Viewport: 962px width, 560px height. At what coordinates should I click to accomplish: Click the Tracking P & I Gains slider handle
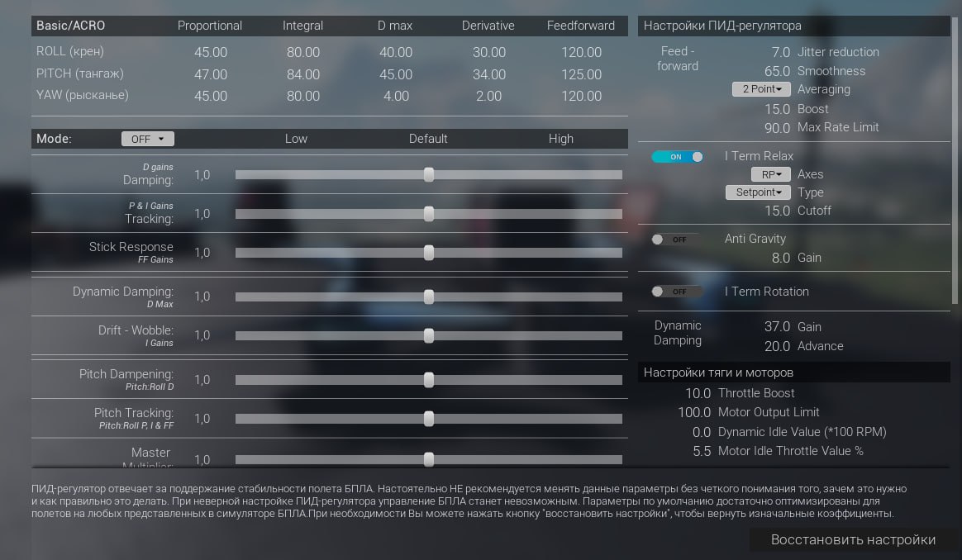[429, 213]
